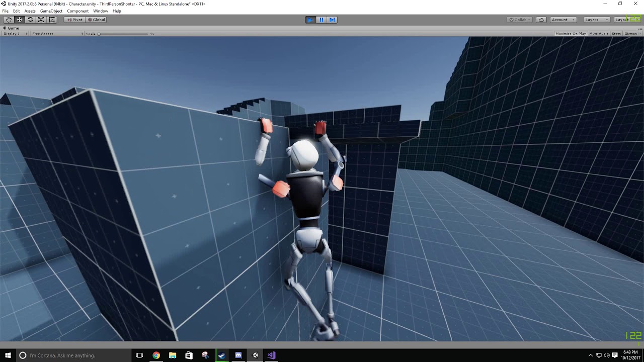The width and height of the screenshot is (644, 362).
Task: Open Task View on the taskbar
Action: point(139,355)
